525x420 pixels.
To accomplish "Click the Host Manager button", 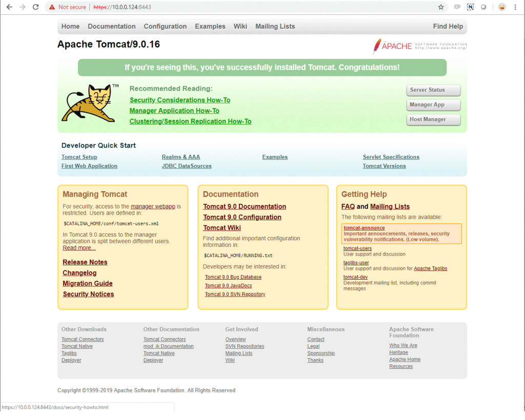I will (434, 119).
